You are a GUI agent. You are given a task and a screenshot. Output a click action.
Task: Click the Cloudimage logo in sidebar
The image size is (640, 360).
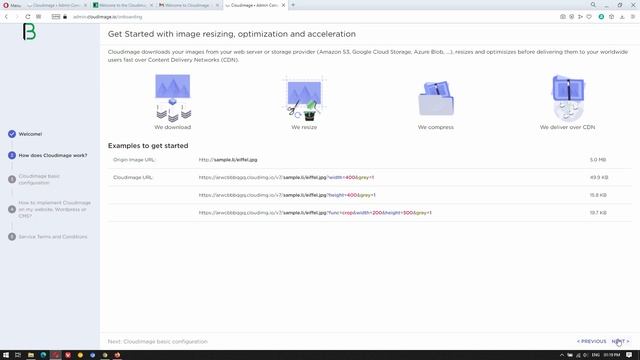tap(29, 32)
